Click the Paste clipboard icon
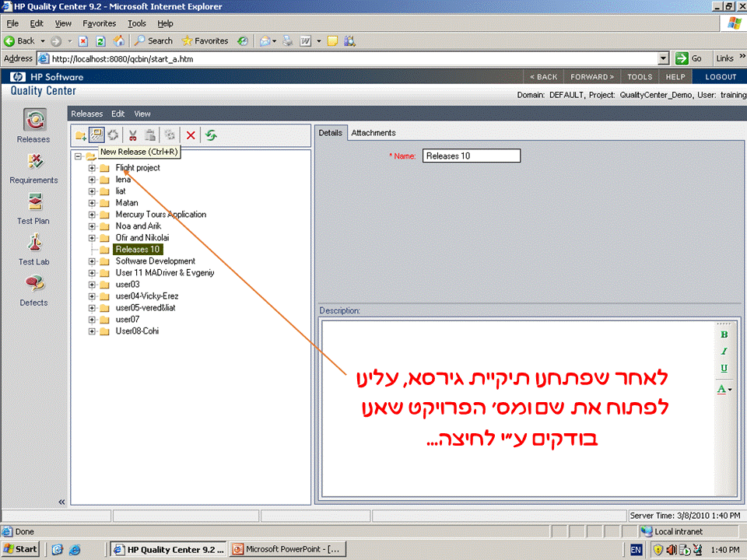 click(x=150, y=135)
